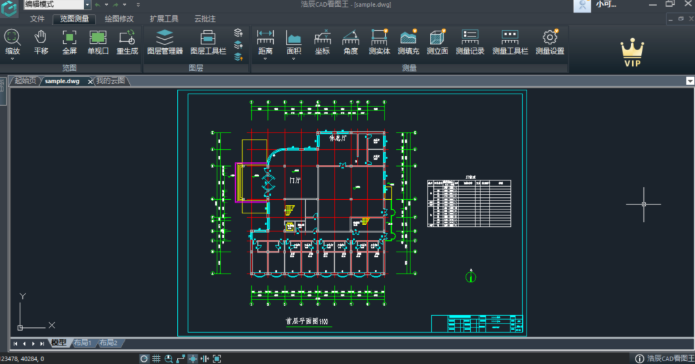Open the 布局1 layout tab
Image resolution: width=695 pixels, height=364 pixels.
[x=83, y=343]
